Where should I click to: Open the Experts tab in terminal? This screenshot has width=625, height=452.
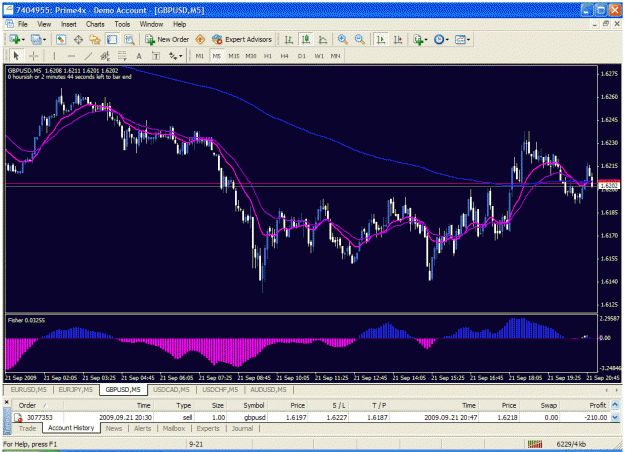(208, 428)
